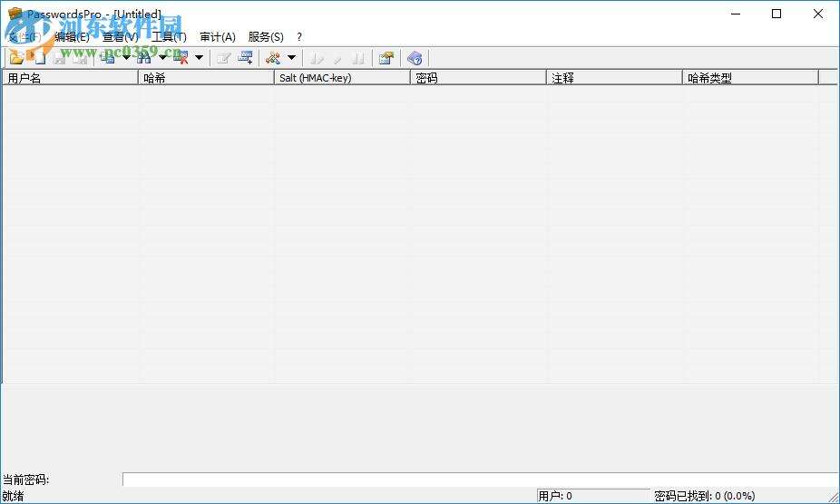Click the 哈希类型 column header
Viewport: 840px width, 504px height.
750,78
